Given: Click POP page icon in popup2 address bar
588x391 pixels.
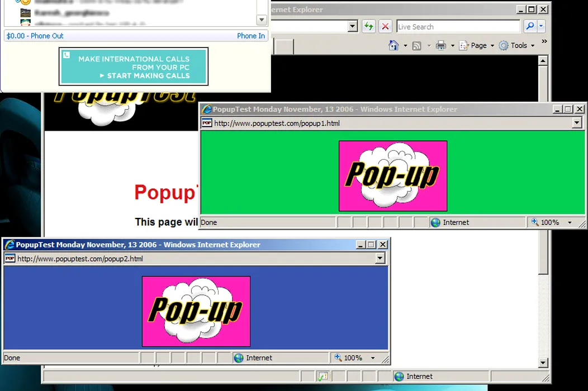Looking at the screenshot, I should (x=10, y=258).
